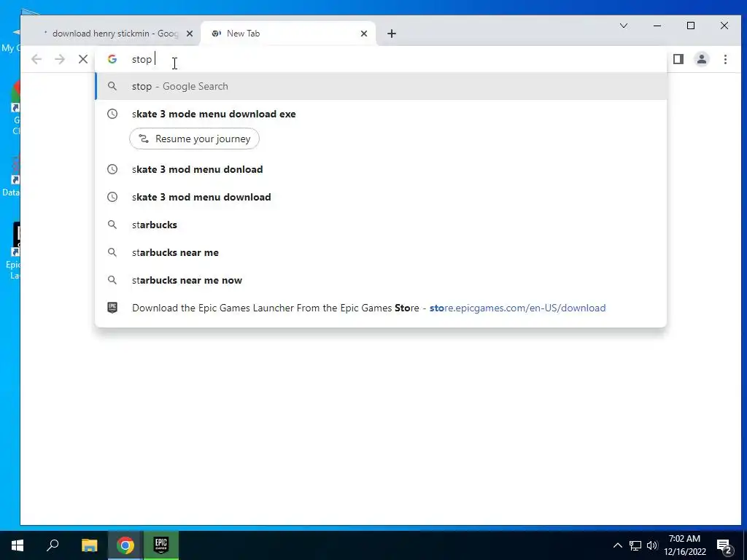Select the New Tab tab

click(287, 34)
